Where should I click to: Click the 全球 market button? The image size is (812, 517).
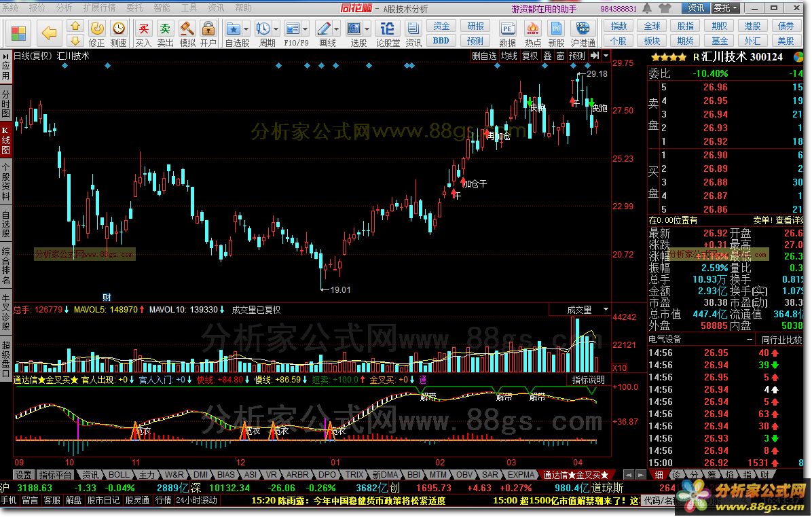pos(652,26)
